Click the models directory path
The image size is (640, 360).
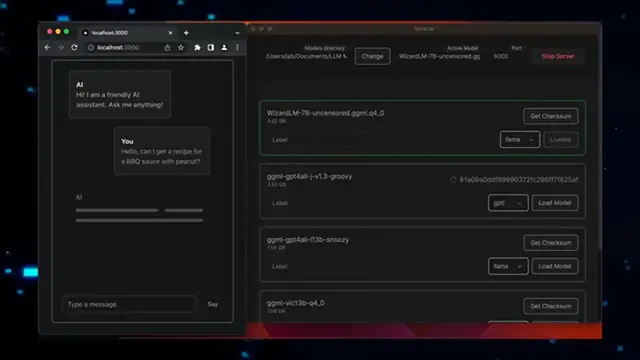[306, 56]
